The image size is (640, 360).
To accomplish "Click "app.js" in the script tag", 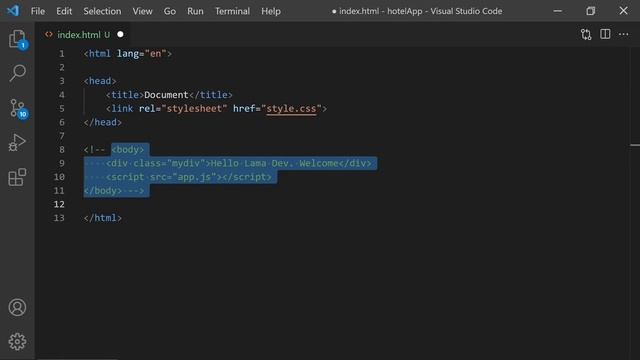I will coord(194,177).
